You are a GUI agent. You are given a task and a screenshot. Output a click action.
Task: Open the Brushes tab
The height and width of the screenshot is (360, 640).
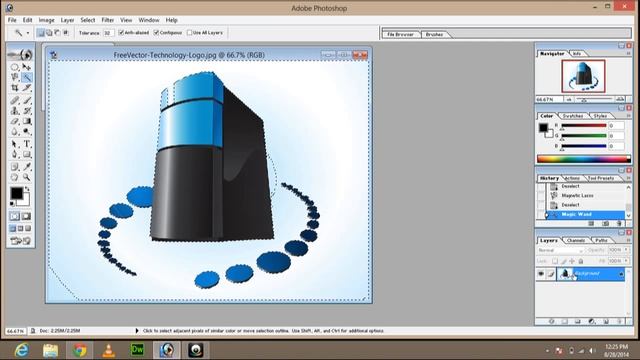point(434,34)
